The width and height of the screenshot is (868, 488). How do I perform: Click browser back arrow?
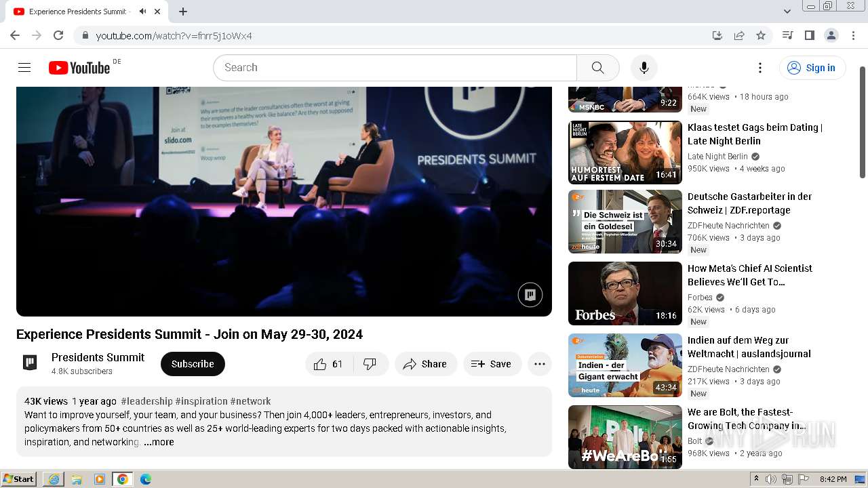coord(15,35)
